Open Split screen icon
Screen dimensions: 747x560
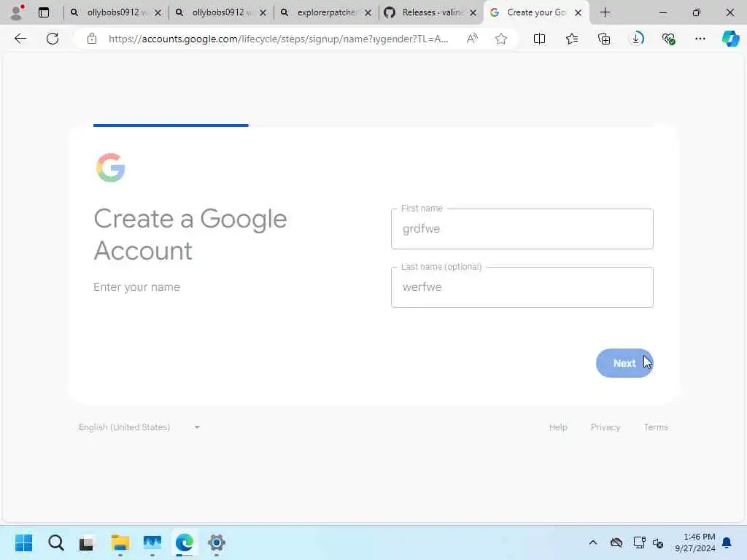[x=539, y=39]
